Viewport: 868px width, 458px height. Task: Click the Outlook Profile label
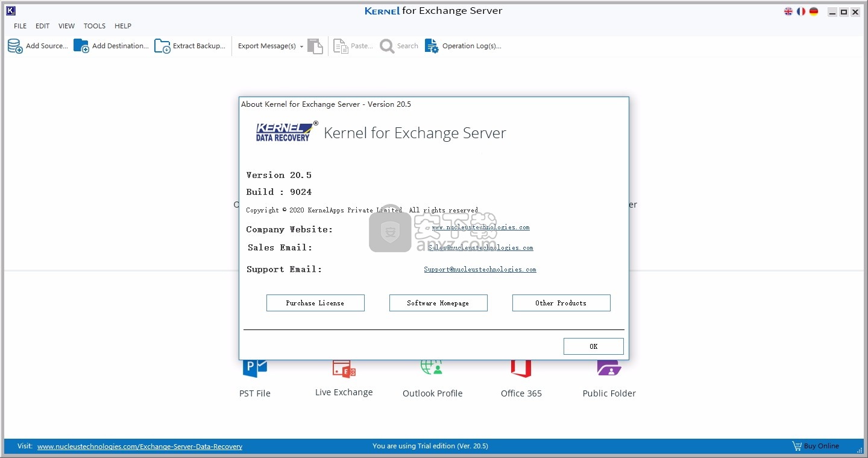pyautogui.click(x=433, y=393)
